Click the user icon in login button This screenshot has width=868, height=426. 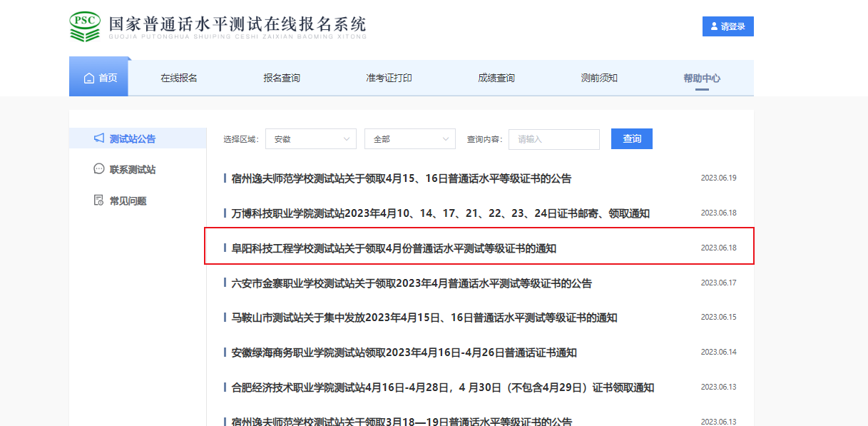714,26
